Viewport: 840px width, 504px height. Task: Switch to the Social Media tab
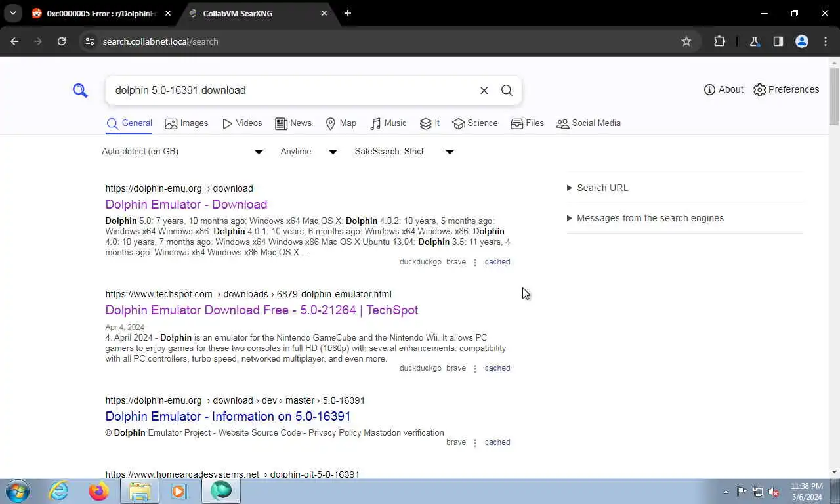pos(589,123)
